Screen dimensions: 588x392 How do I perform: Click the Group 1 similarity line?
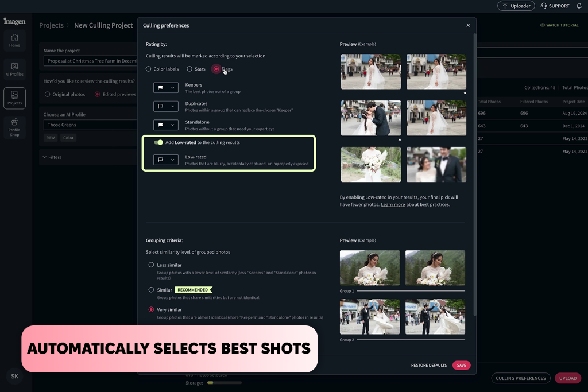point(411,291)
